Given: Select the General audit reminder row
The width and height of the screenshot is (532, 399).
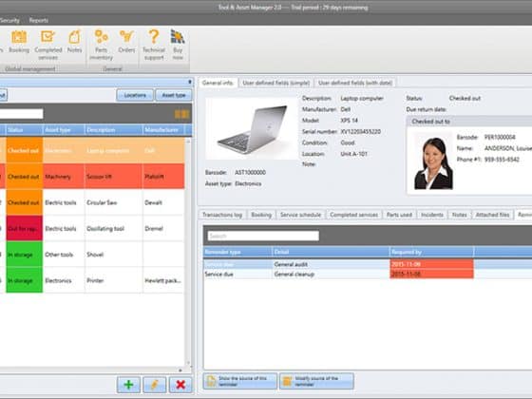Looking at the screenshot, I should tap(368, 264).
